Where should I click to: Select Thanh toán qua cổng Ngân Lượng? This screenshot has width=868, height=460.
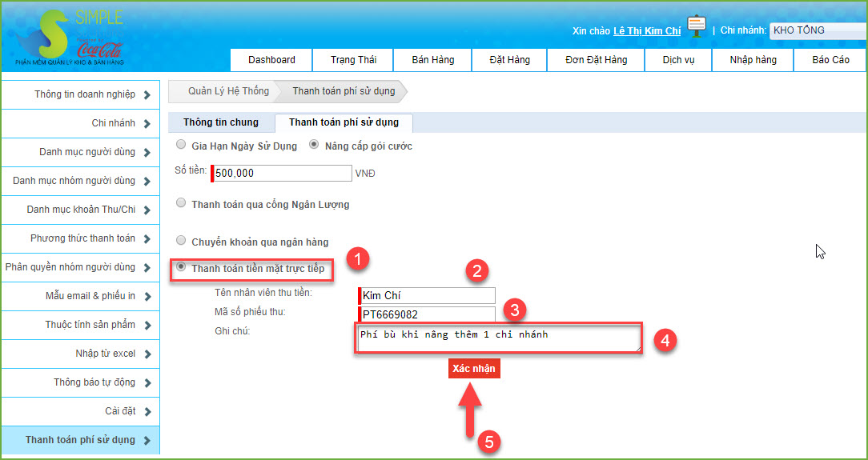pos(182,204)
